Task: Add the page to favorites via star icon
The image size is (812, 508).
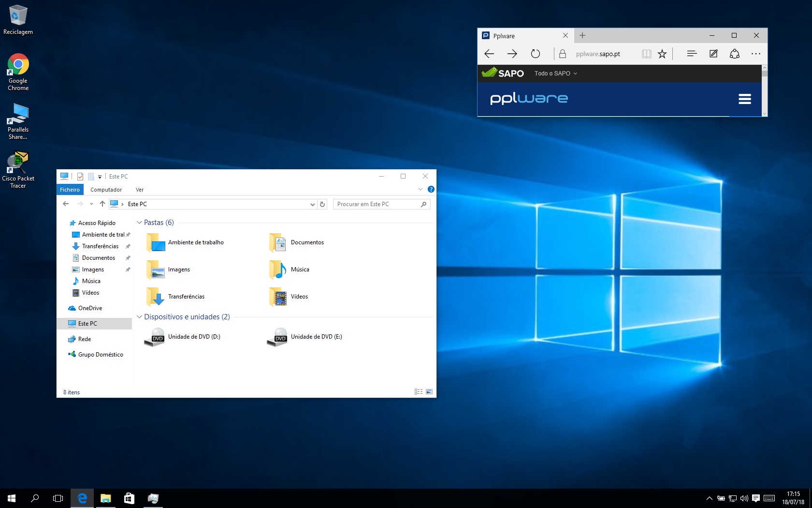Action: pos(662,54)
